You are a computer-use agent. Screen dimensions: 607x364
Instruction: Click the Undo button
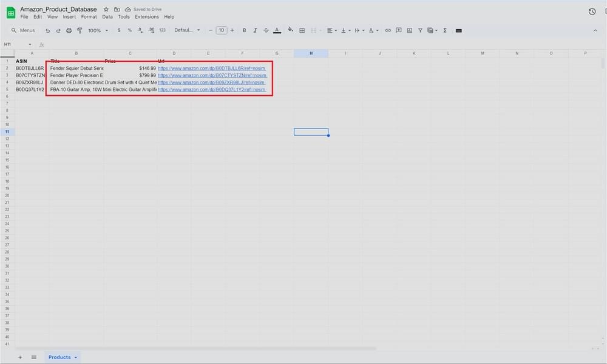coord(47,30)
